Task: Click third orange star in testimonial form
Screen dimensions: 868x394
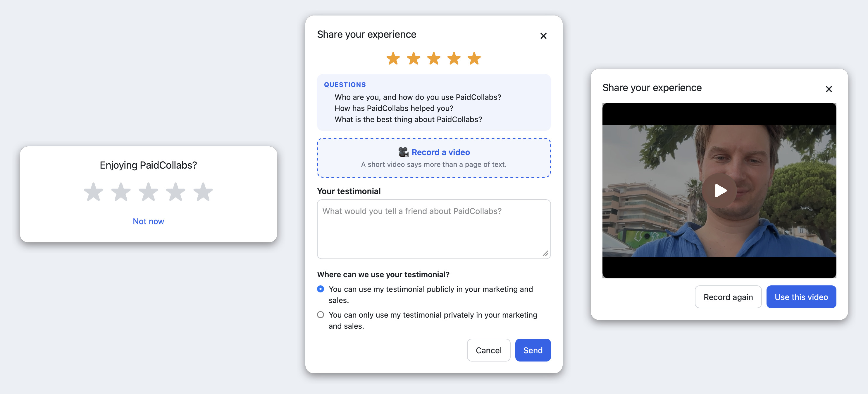Action: coord(434,58)
